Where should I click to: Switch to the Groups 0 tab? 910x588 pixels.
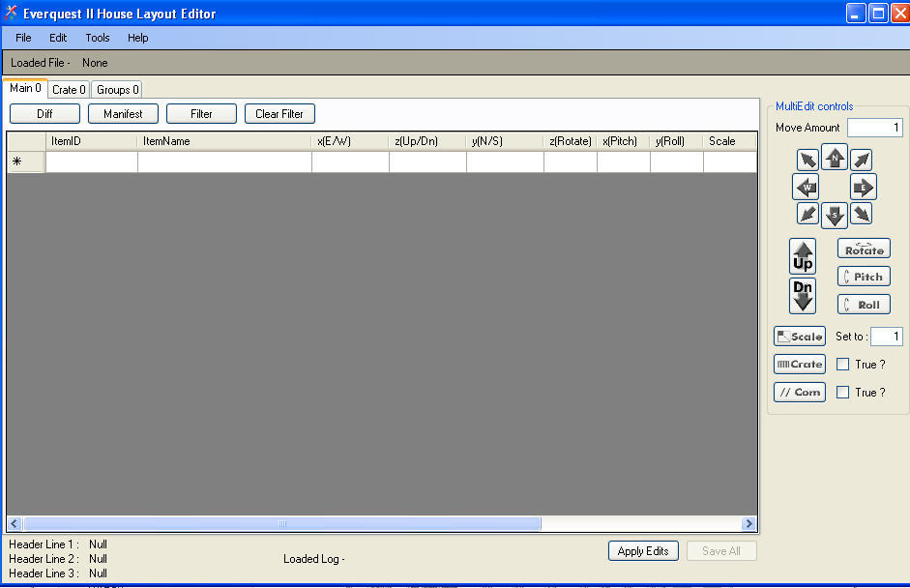click(x=118, y=89)
